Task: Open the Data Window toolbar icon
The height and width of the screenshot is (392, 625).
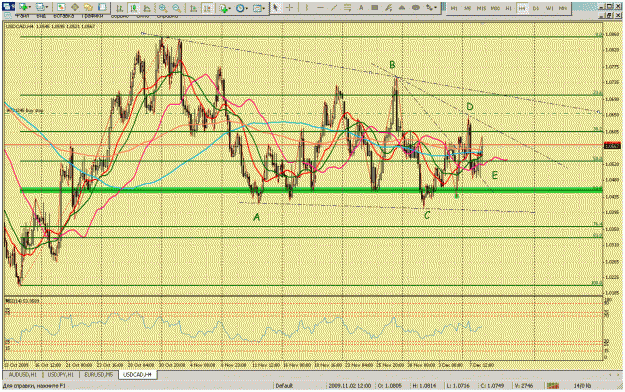Action: (x=75, y=7)
